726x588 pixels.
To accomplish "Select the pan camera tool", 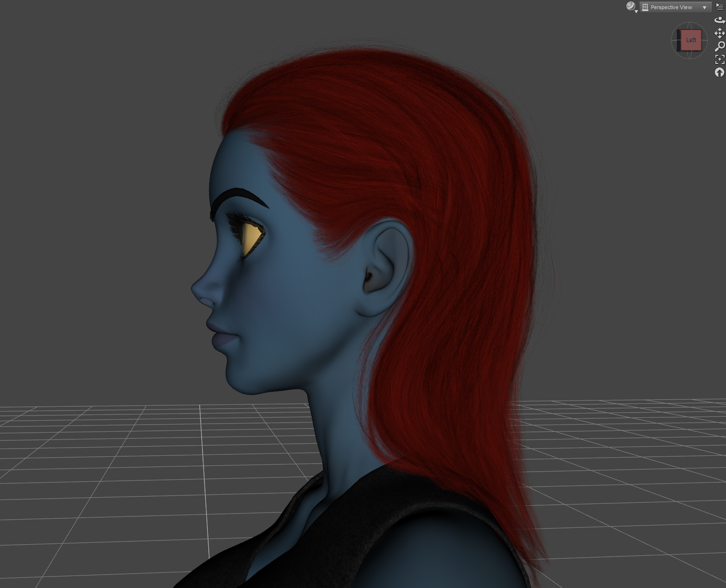I will point(720,33).
